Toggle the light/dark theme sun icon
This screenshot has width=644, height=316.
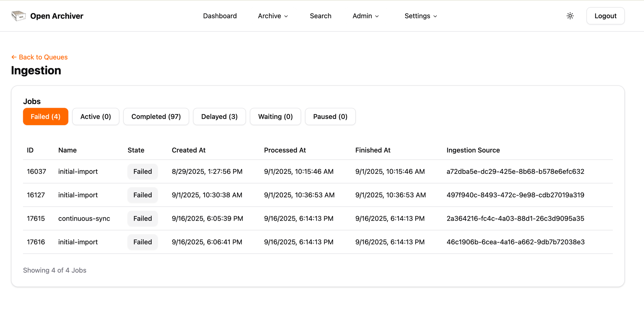tap(570, 16)
